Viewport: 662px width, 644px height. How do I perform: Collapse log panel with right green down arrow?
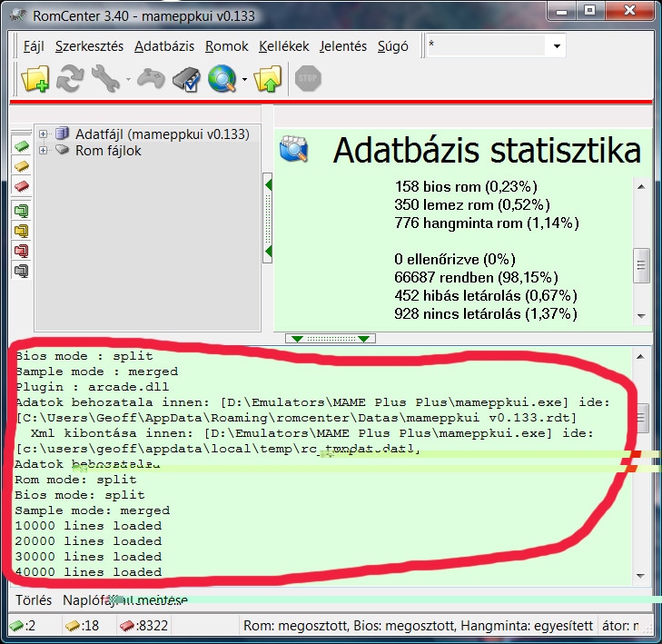click(363, 339)
